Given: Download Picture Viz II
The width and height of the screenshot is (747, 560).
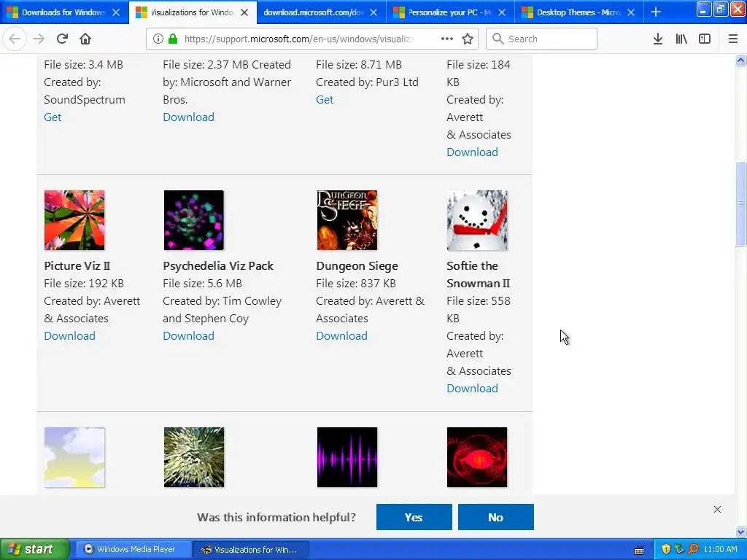Looking at the screenshot, I should pyautogui.click(x=69, y=335).
